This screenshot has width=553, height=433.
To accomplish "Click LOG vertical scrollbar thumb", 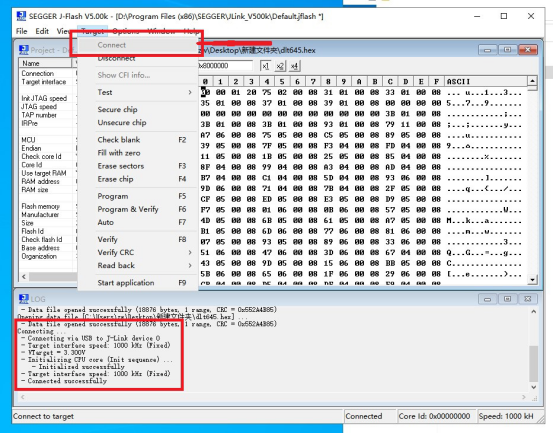I will point(534,364).
